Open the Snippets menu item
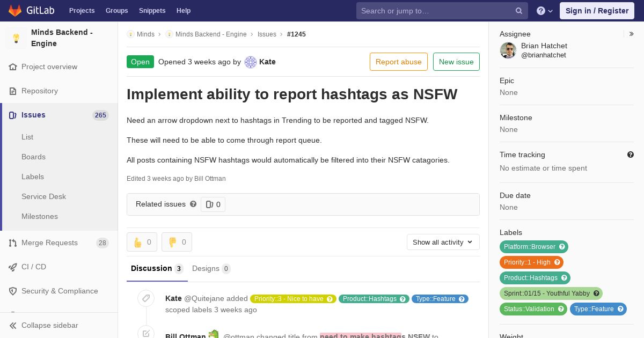644x338 pixels. 152,11
